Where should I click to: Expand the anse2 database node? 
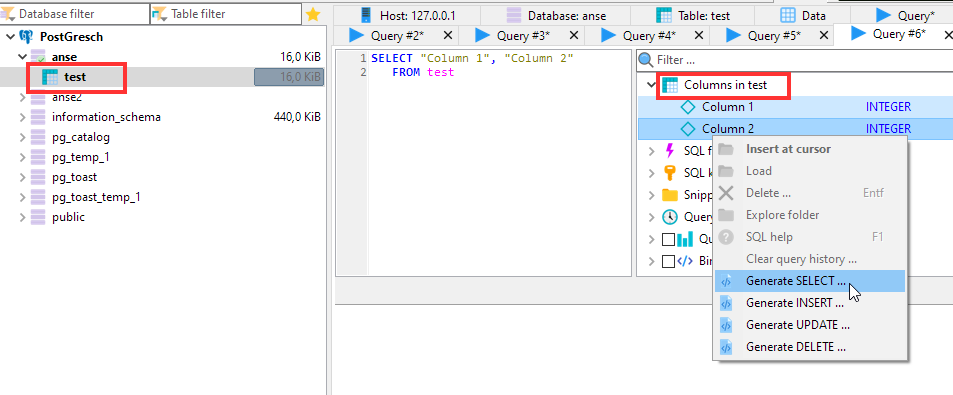tap(22, 97)
